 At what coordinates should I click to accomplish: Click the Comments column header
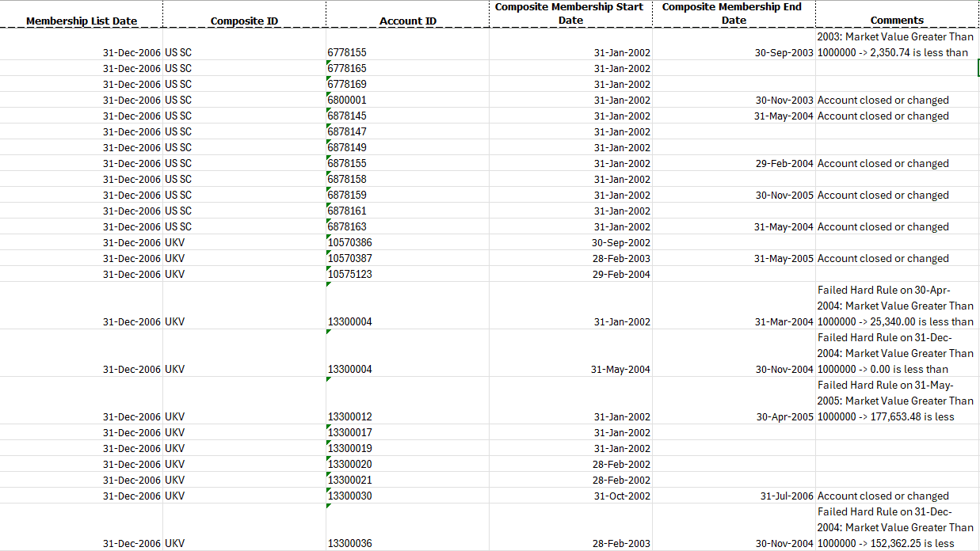tap(897, 21)
